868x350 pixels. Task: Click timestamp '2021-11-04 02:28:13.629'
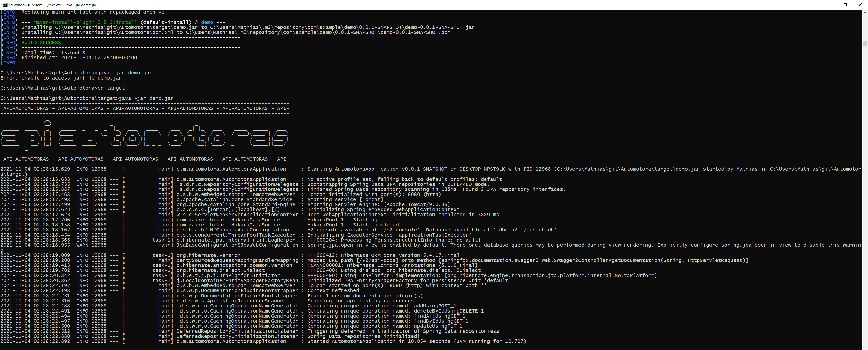35,169
